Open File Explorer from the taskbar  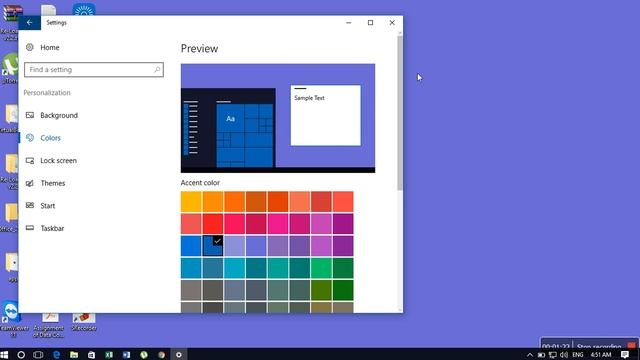(74, 355)
